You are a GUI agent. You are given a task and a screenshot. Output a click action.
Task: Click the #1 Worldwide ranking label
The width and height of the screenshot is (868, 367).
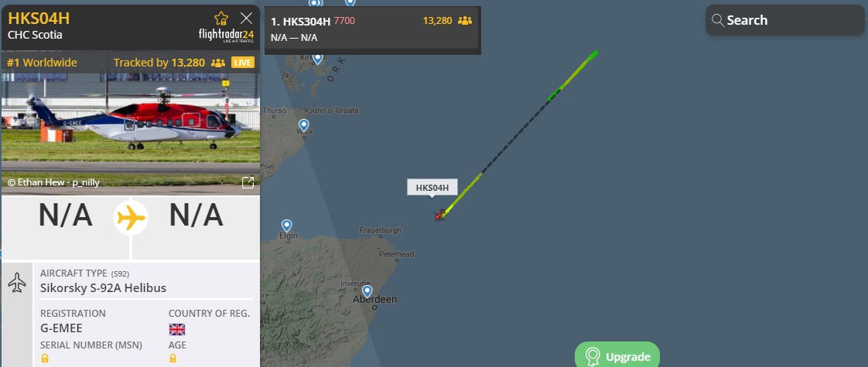click(x=42, y=63)
